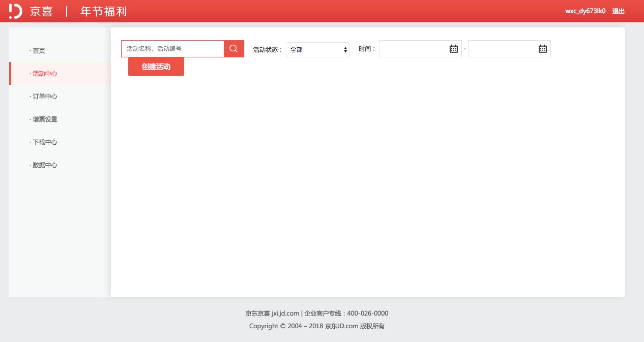Screen dimensions: 644x342
Task: Go to 首页 in the sidebar
Action: [x=39, y=51]
